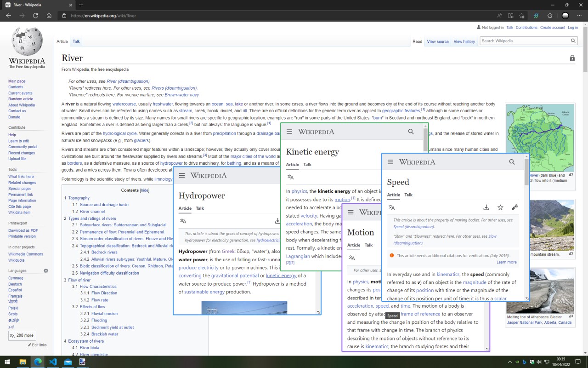
Task: Open Talk tab in Hydropower preview
Action: point(200,208)
